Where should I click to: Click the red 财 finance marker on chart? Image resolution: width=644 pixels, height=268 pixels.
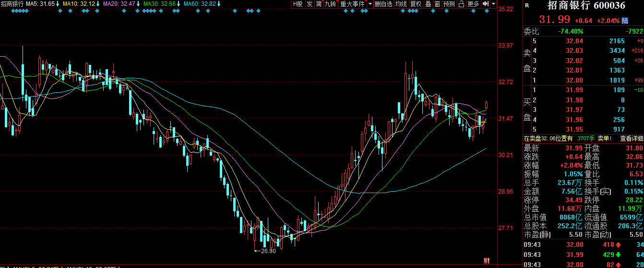pos(487,260)
